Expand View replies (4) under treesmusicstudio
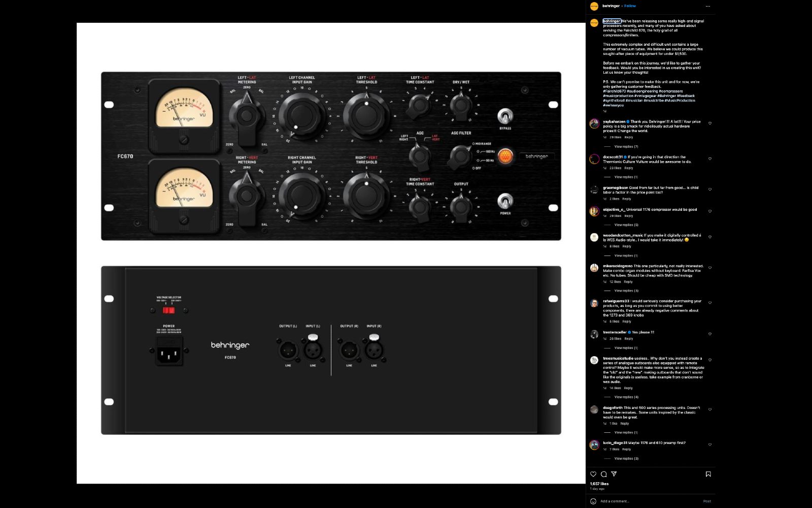Image resolution: width=812 pixels, height=508 pixels. pos(626,397)
